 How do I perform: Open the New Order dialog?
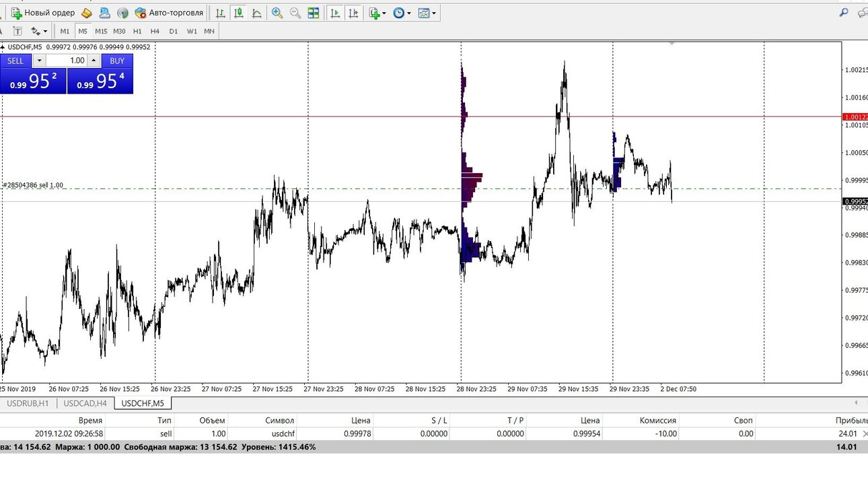(x=43, y=13)
